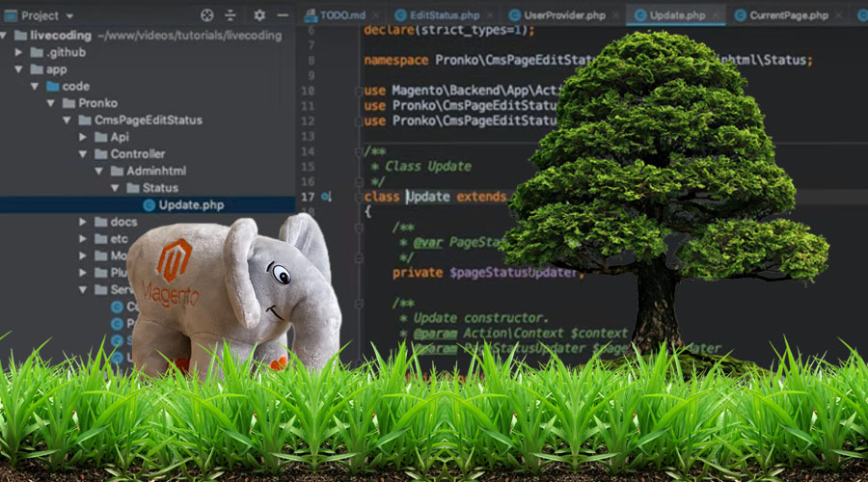Select the etc folder
The image size is (868, 482).
pyautogui.click(x=119, y=239)
